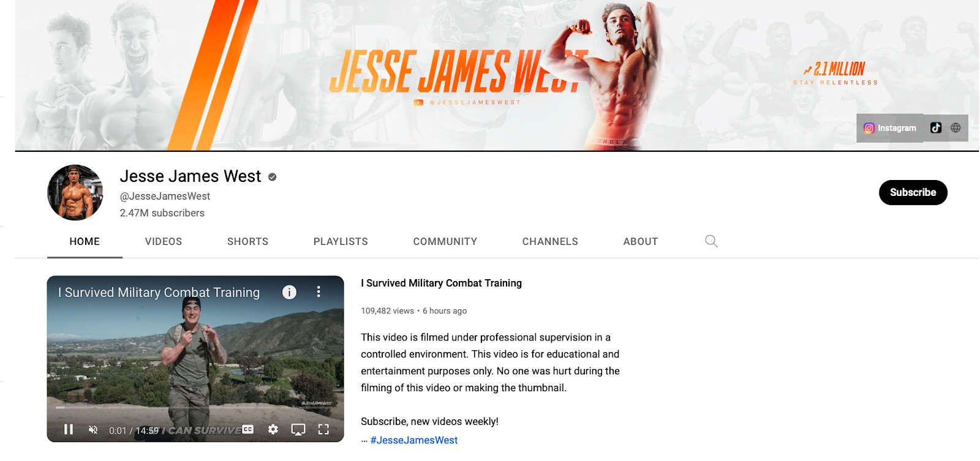
Task: Click the AirPlay cast icon
Action: [298, 430]
